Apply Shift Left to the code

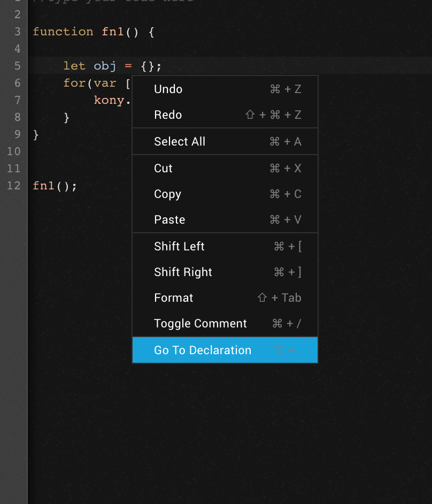179,246
